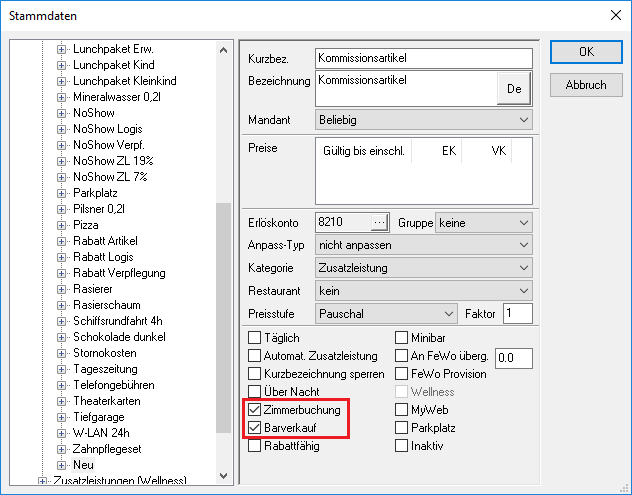Image resolution: width=632 pixels, height=495 pixels.
Task: Select Rasierschaum in the tree
Action: [x=107, y=305]
